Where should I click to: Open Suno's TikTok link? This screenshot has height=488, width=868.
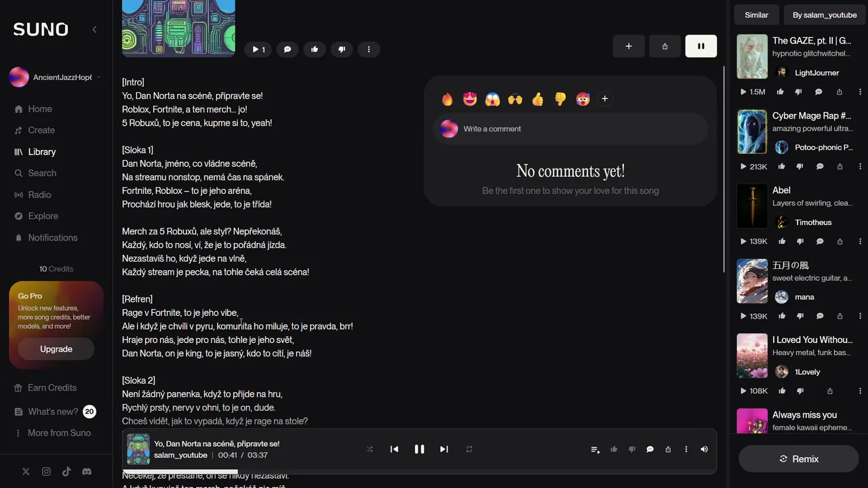[x=66, y=472]
